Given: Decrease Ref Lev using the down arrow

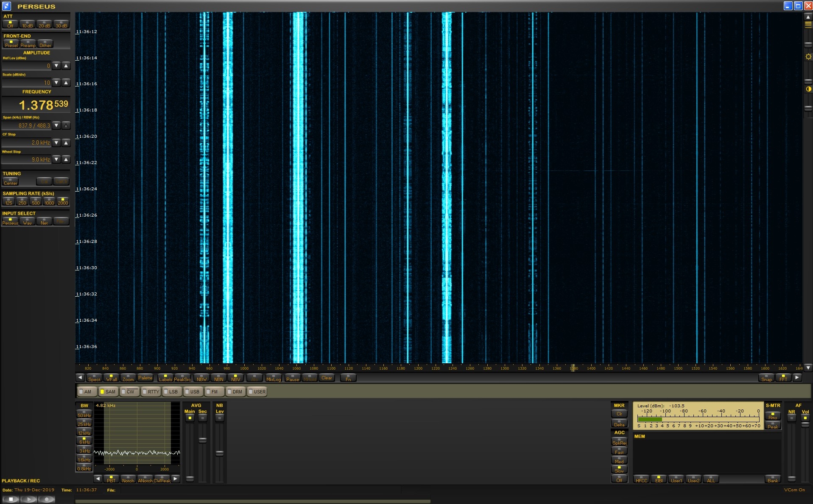Looking at the screenshot, I should click(56, 66).
